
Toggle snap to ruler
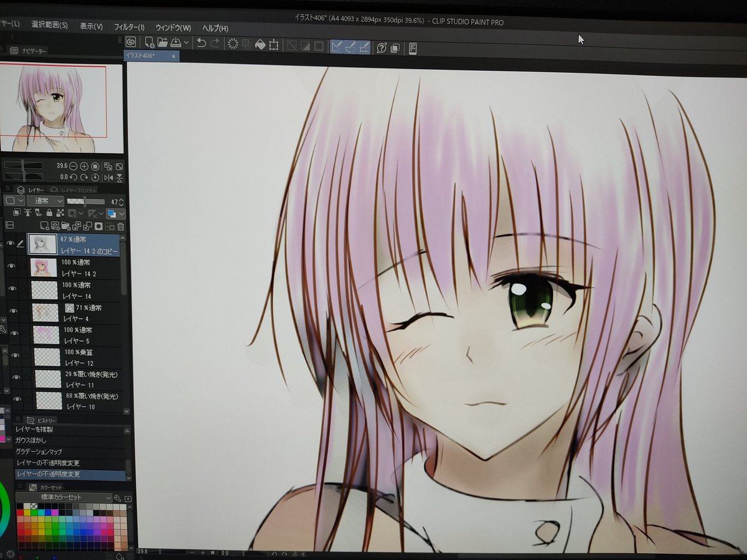coord(337,45)
